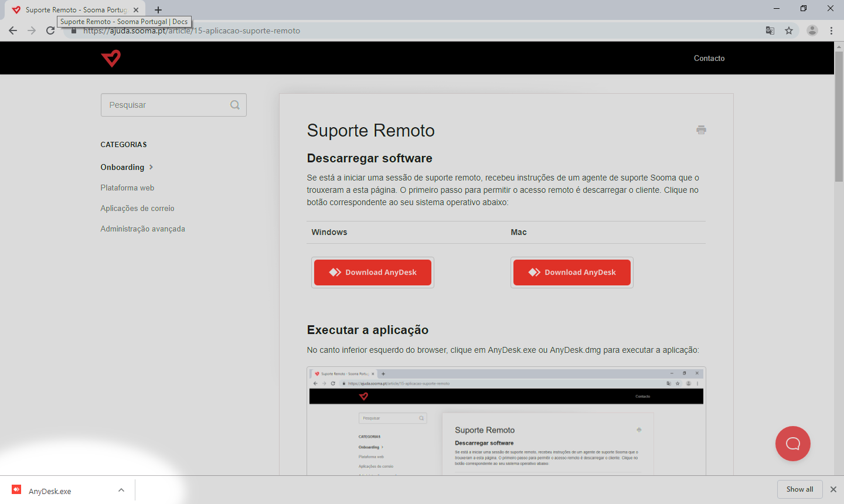Expand the Onboarding category
The height and width of the screenshot is (504, 844).
(x=127, y=167)
